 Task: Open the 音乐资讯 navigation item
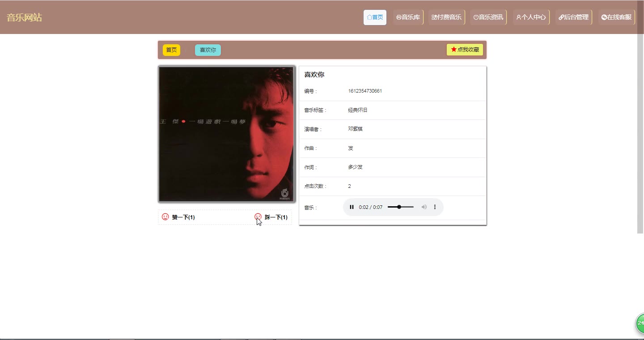488,17
